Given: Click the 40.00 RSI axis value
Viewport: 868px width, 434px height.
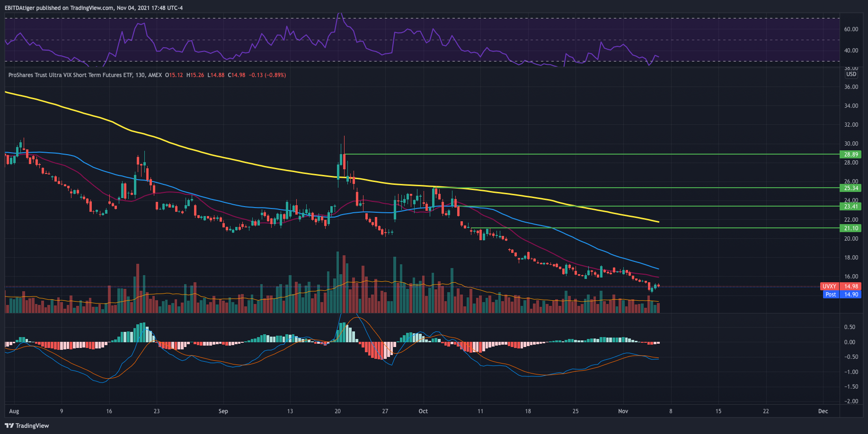Looking at the screenshot, I should 851,51.
